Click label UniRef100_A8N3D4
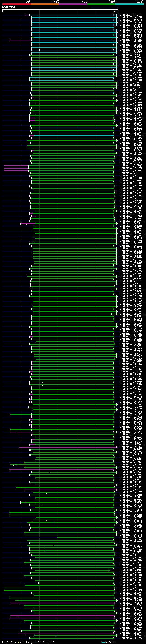 point(131,600)
